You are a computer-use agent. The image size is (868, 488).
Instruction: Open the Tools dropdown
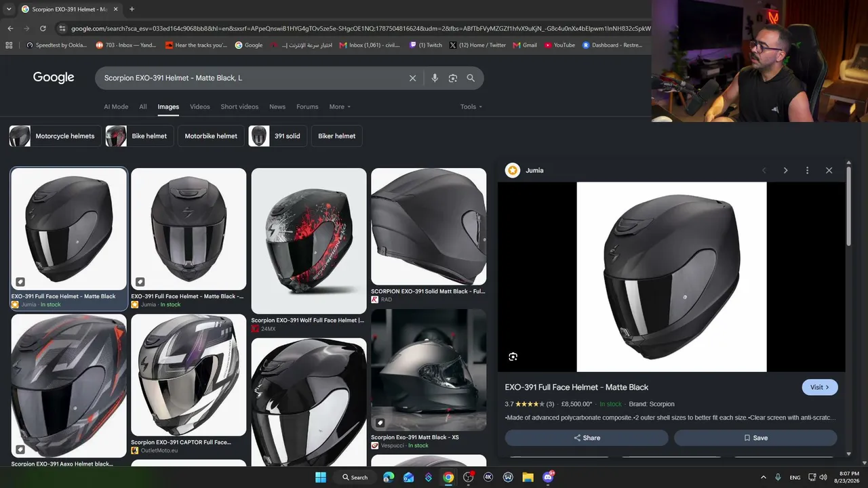click(471, 106)
